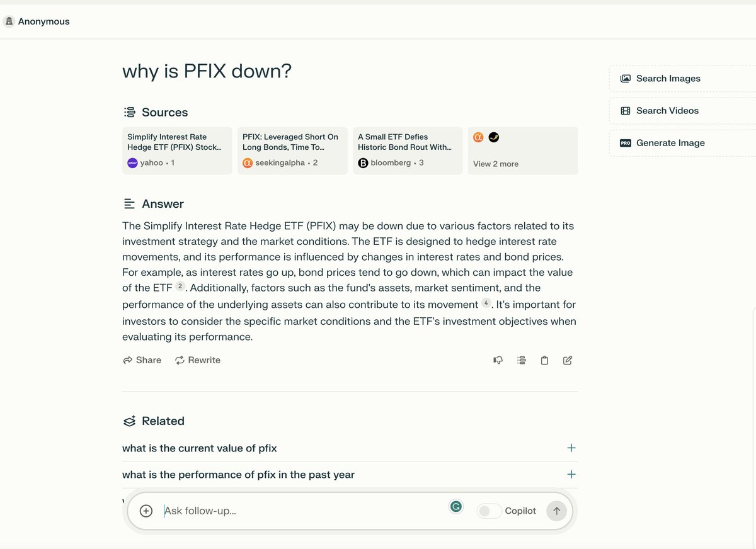The image size is (756, 549).
Task: Open View 2 more sources card
Action: point(523,150)
